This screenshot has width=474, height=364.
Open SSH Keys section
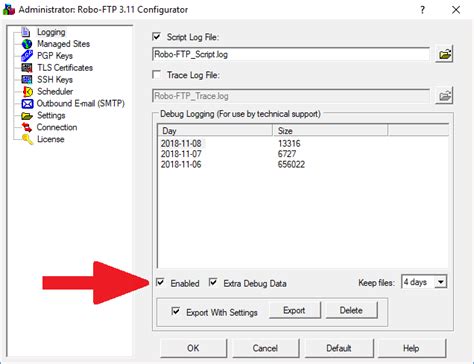(55, 80)
